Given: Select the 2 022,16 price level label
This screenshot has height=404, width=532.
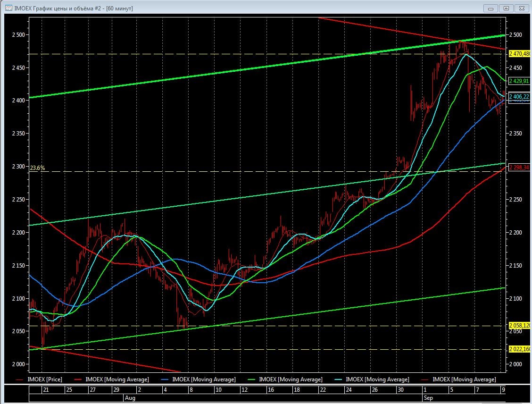Looking at the screenshot, I should [520, 349].
